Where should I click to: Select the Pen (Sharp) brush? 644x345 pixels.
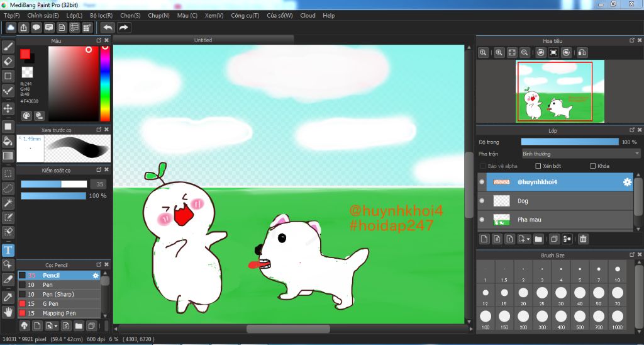(59, 295)
